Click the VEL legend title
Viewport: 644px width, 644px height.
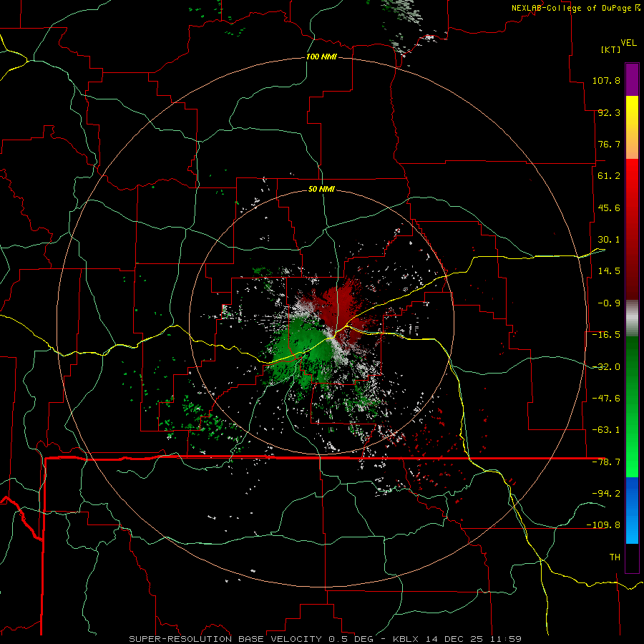pos(628,43)
